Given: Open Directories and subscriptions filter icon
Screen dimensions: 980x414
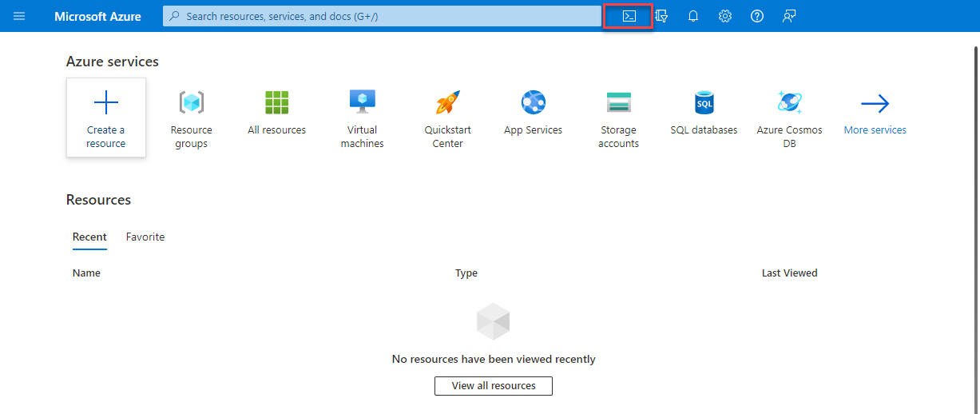Looking at the screenshot, I should (661, 16).
